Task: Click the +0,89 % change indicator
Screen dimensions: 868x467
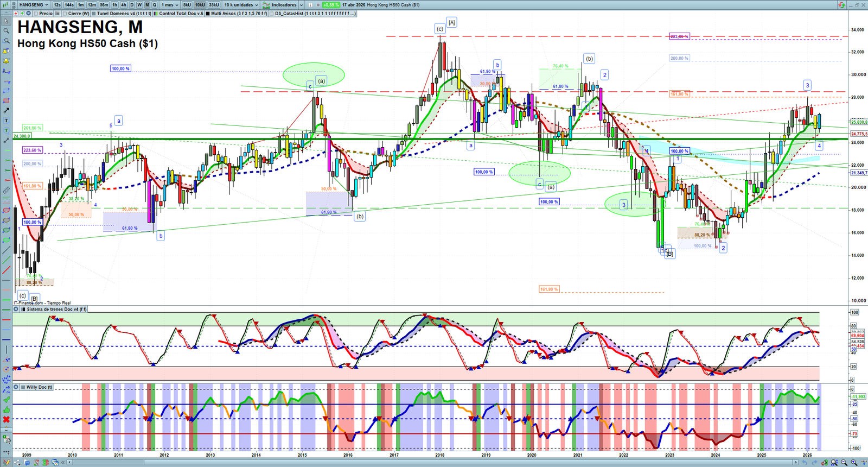Action: point(331,5)
